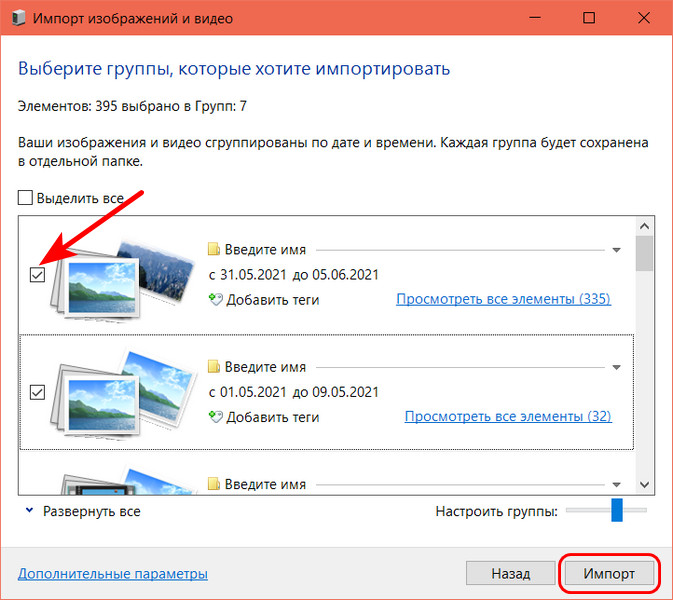The height and width of the screenshot is (600, 673).
Task: Open the "Просмотреть все элементы (335)" link
Action: click(x=503, y=299)
